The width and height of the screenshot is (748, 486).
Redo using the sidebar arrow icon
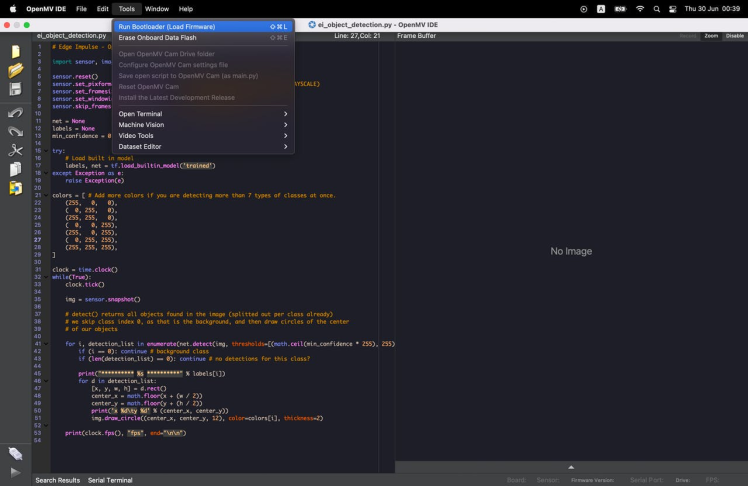pos(15,131)
